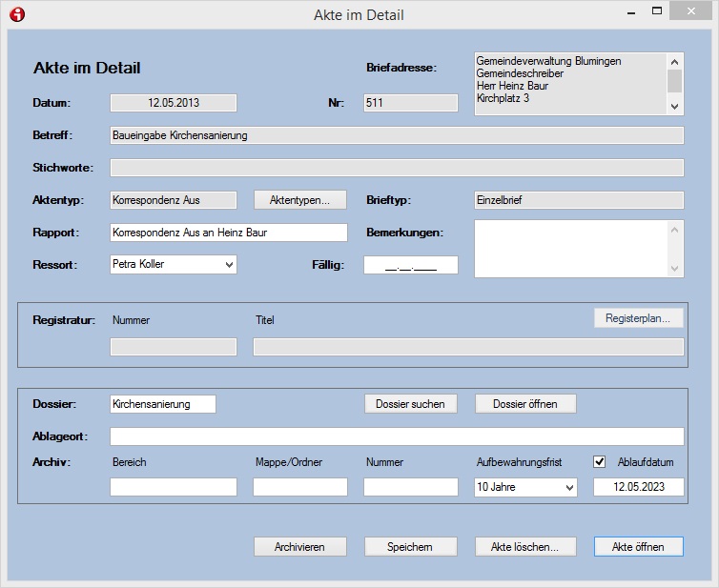Click Akte löschen... button
The width and height of the screenshot is (719, 588).
pyautogui.click(x=525, y=547)
